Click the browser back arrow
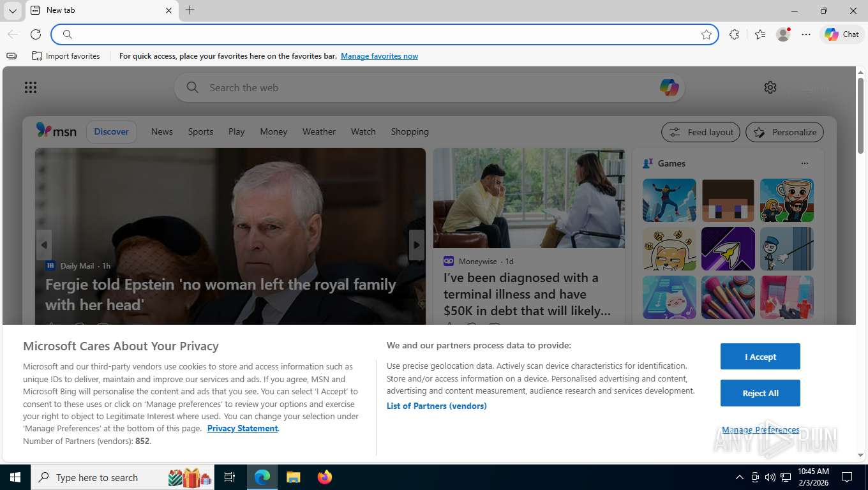Screen dimensions: 868x490 click(13, 34)
